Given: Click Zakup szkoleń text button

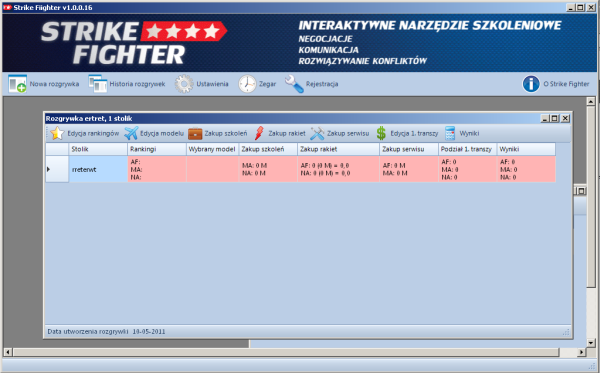Looking at the screenshot, I should coord(226,133).
